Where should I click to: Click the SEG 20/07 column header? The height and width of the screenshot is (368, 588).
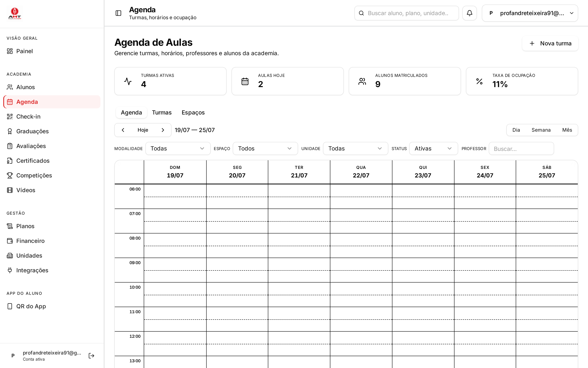click(237, 172)
